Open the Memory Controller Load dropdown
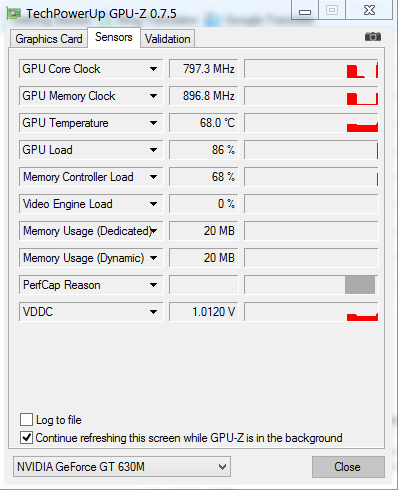 (x=153, y=177)
